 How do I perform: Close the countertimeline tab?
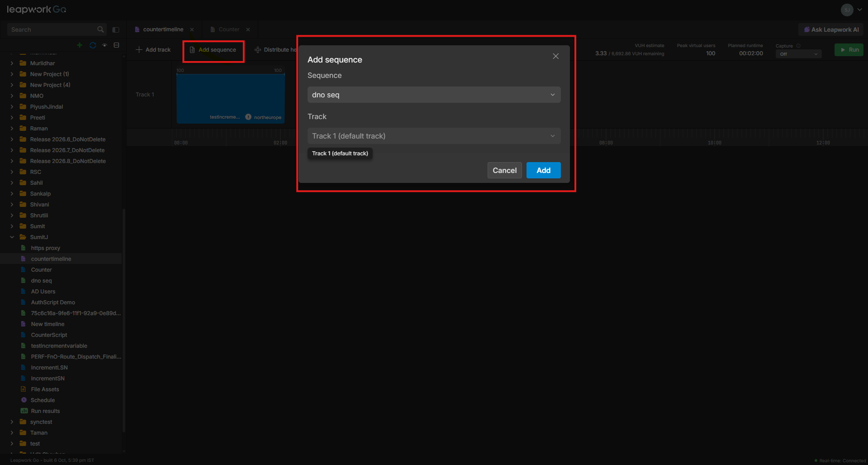pos(192,30)
